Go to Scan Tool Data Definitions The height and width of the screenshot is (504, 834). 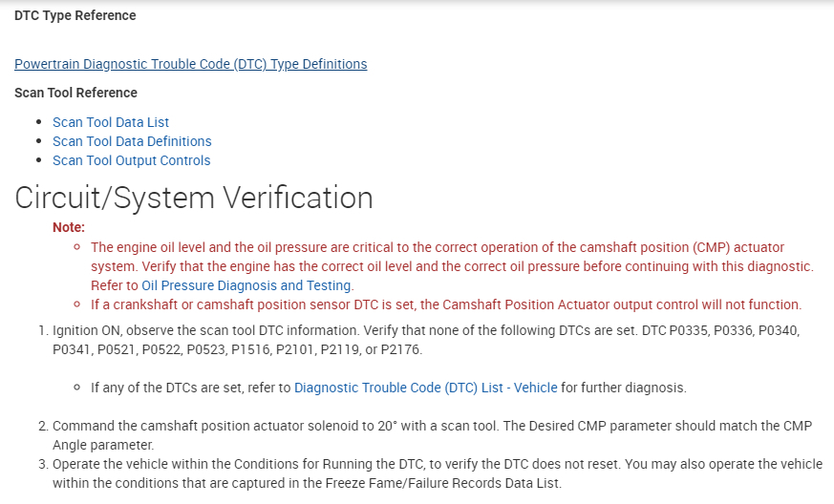click(132, 141)
